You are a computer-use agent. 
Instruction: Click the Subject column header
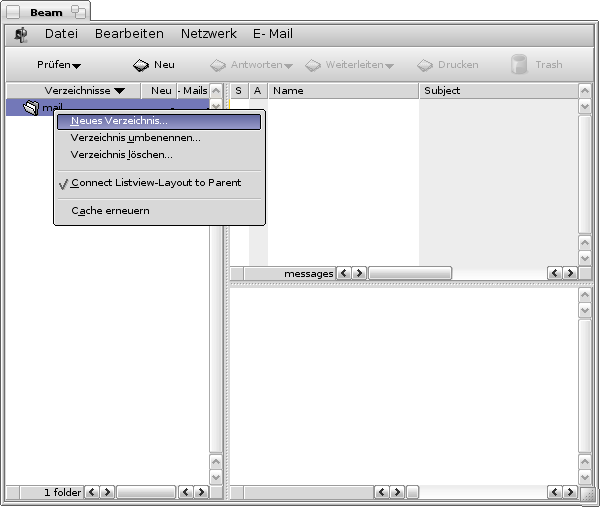[x=497, y=91]
